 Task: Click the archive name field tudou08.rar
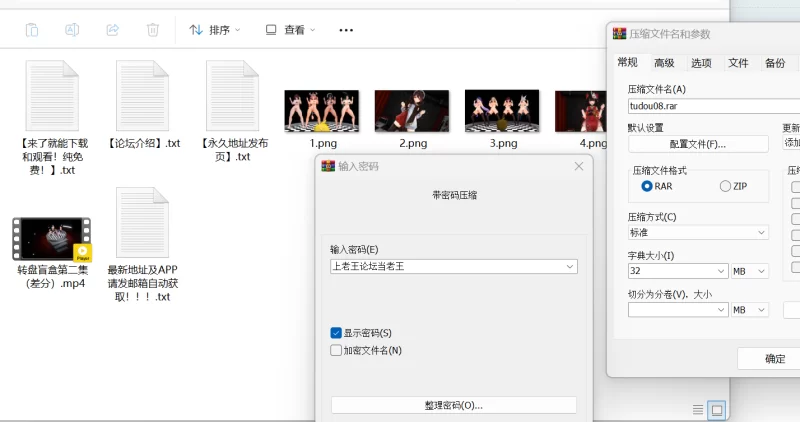(714, 106)
